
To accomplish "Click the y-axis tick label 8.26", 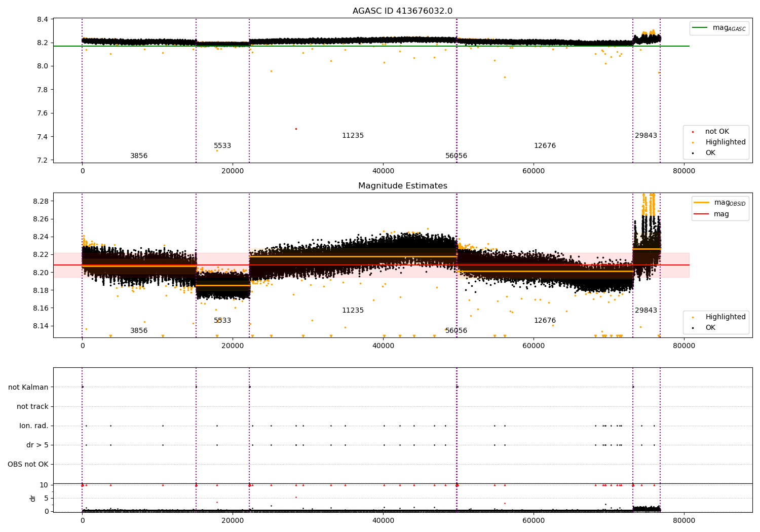I will 41,219.
